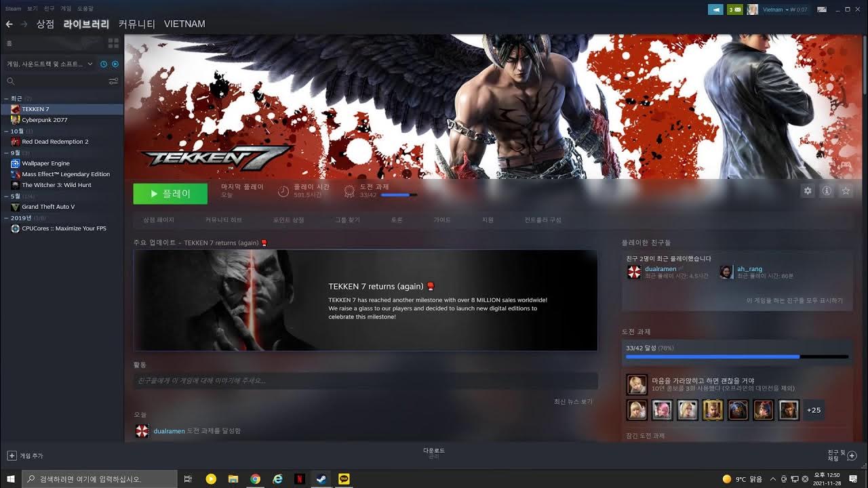The width and height of the screenshot is (868, 488).
Task: Go to the 상점 tab
Action: (x=45, y=24)
